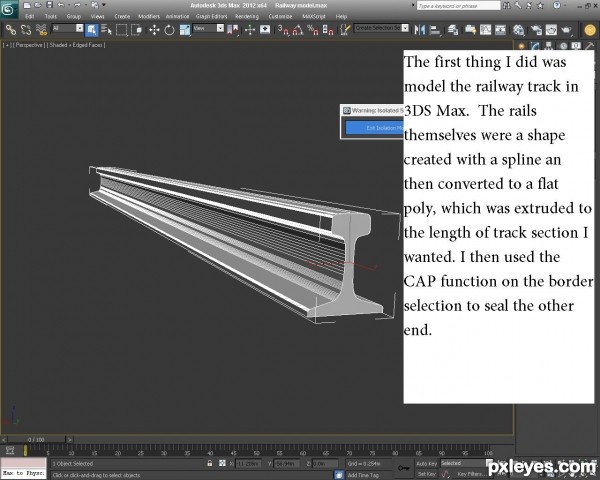The width and height of the screenshot is (600, 480).
Task: Click the time slider showing 0 / 100
Action: (x=36, y=439)
